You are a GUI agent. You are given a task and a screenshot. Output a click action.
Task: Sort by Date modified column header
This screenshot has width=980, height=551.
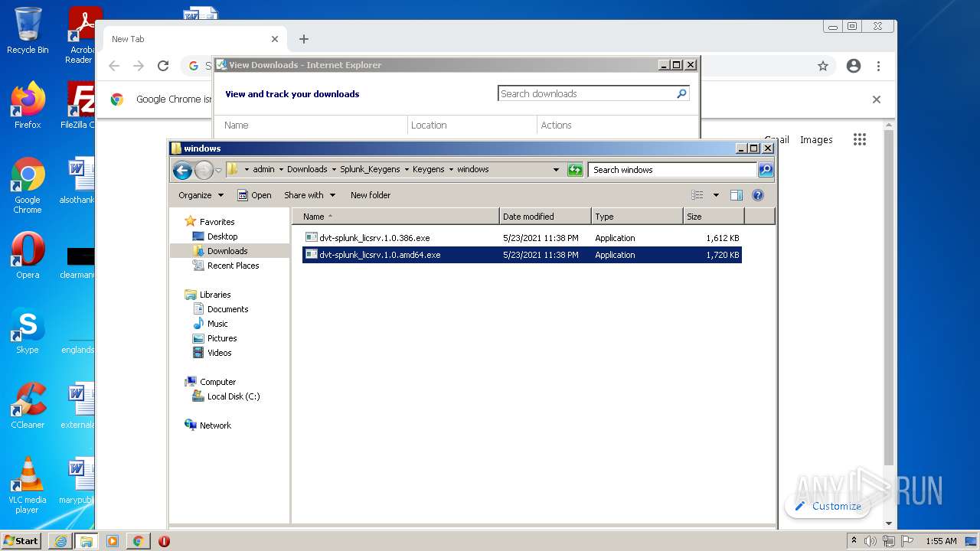(x=545, y=217)
